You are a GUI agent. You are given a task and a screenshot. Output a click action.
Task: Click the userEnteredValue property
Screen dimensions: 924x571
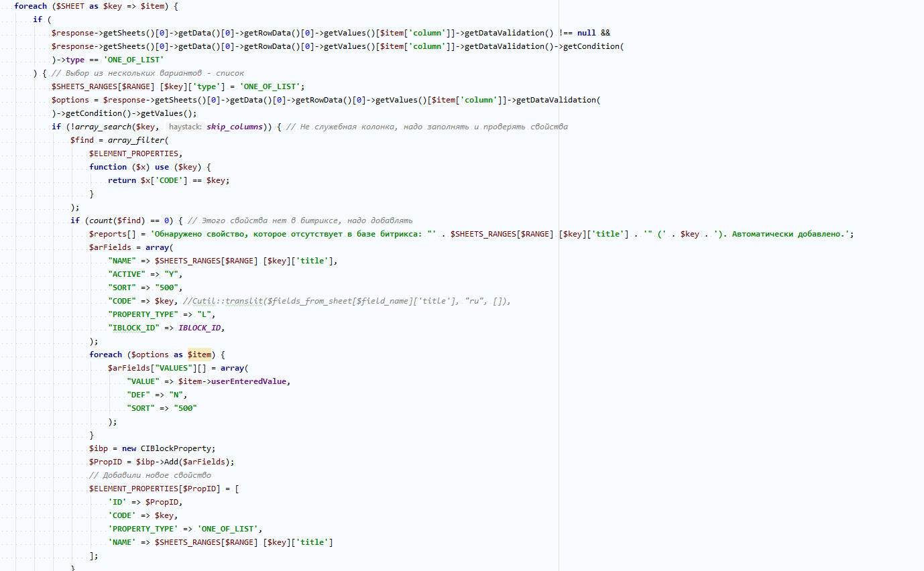coord(249,381)
